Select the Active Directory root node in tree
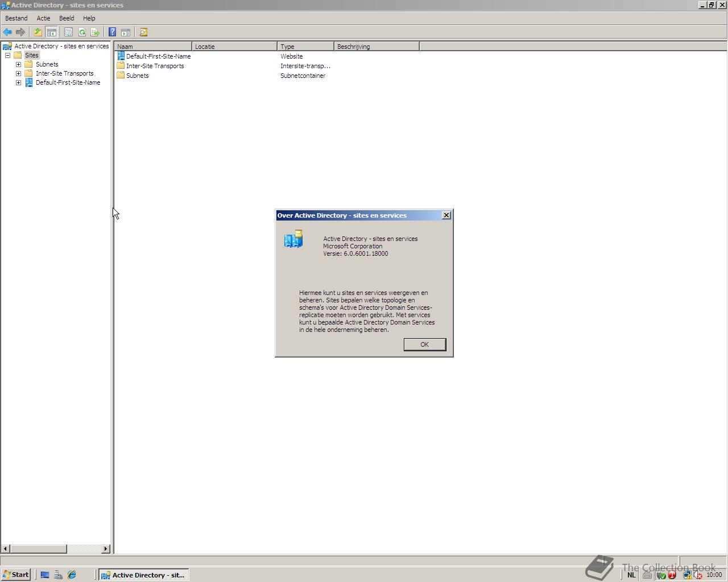This screenshot has width=728, height=582. 61,46
